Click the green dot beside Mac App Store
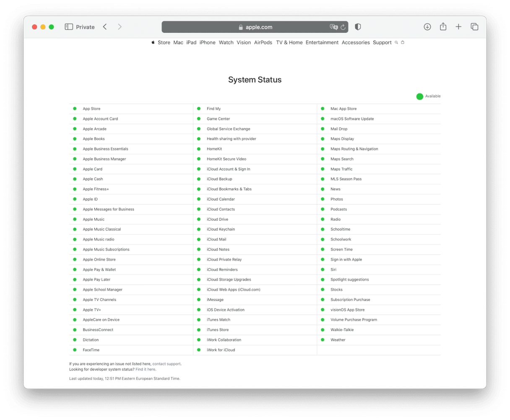This screenshot has width=510, height=420. click(x=323, y=109)
